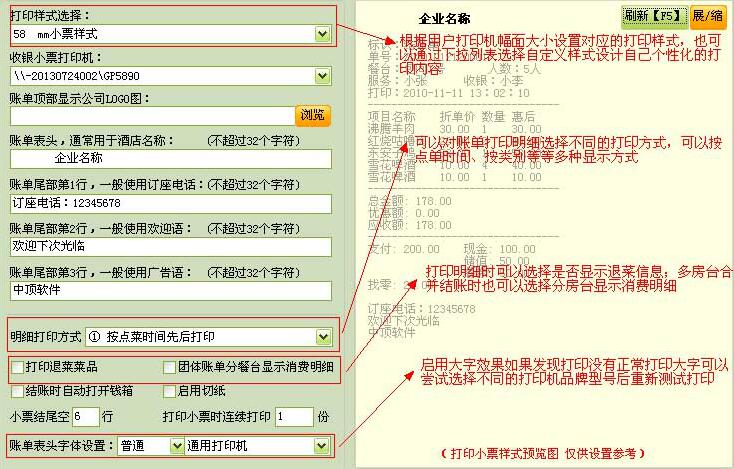The height and width of the screenshot is (469, 734).
Task: Check 结账时自动打开钱箱 option
Action: tap(18, 391)
